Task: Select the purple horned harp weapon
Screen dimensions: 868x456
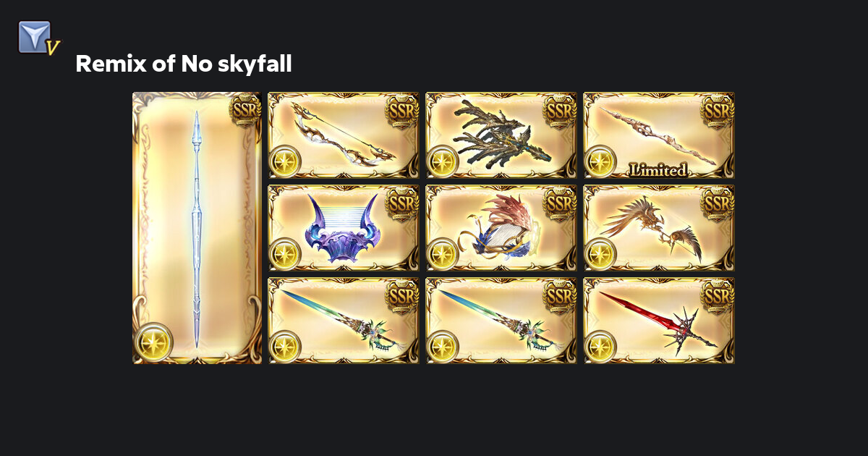Action: [344, 228]
